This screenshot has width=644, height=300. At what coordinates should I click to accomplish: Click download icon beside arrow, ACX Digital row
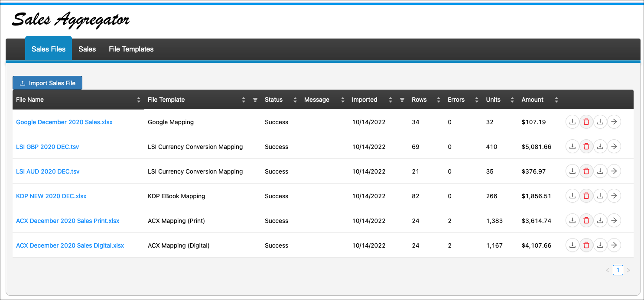pyautogui.click(x=600, y=245)
